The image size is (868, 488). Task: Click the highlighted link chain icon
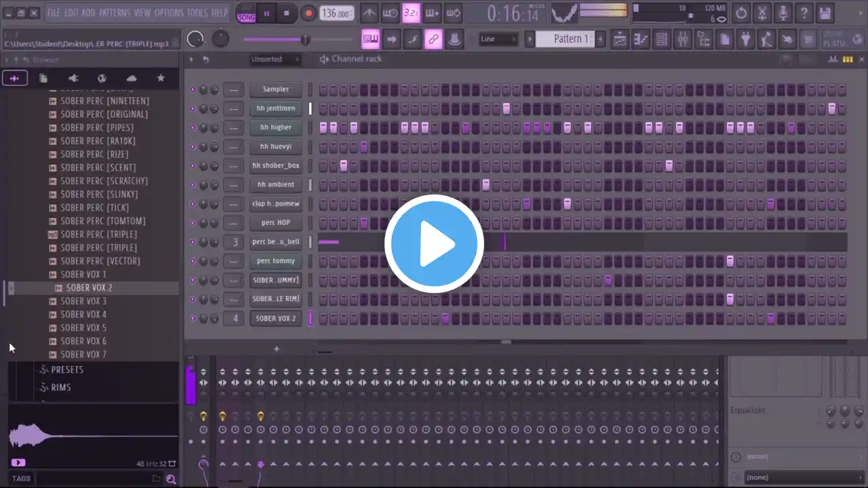(433, 39)
